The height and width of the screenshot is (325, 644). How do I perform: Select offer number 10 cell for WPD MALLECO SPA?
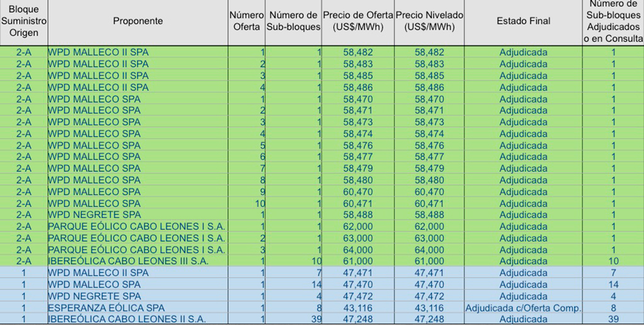point(247,203)
